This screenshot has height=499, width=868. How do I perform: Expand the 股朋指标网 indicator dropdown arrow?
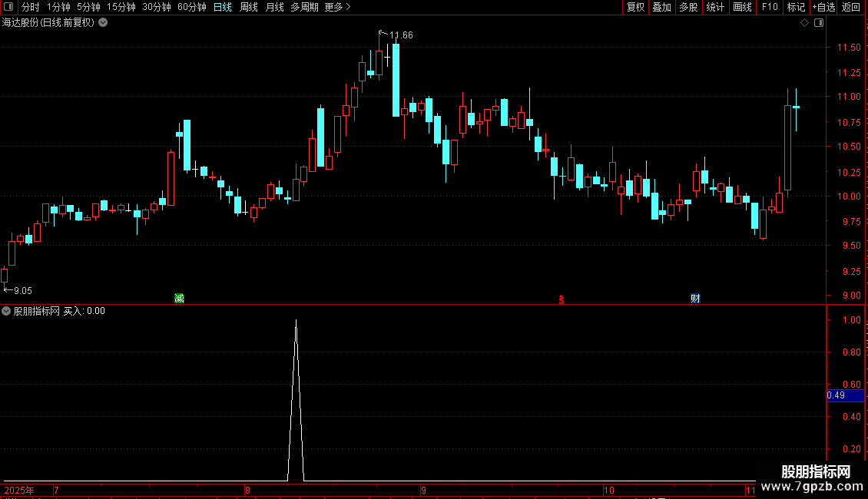coord(6,311)
